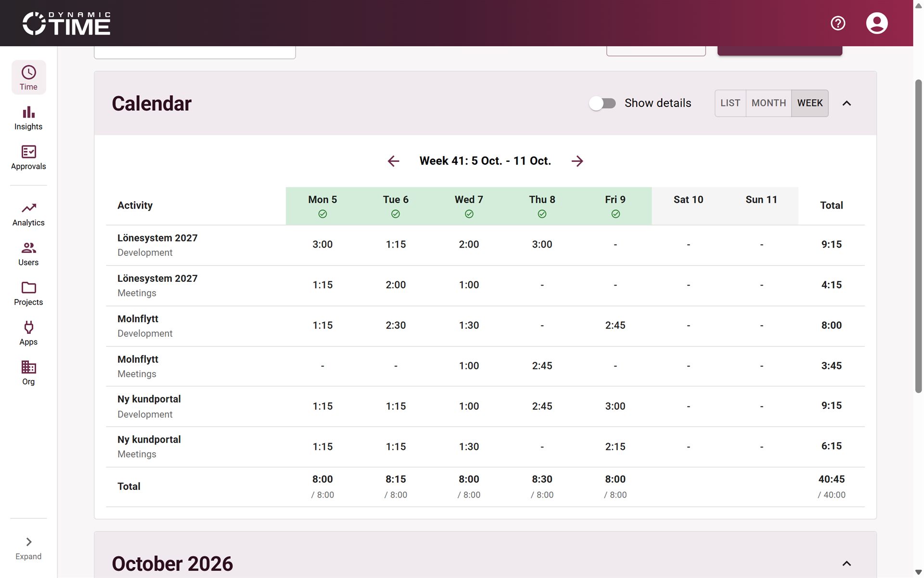Viewport: 924px width, 578px height.
Task: Toggle the Show details switch
Action: tap(603, 103)
